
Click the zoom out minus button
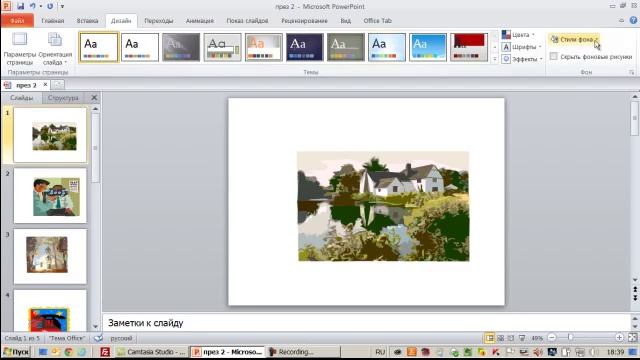point(552,338)
